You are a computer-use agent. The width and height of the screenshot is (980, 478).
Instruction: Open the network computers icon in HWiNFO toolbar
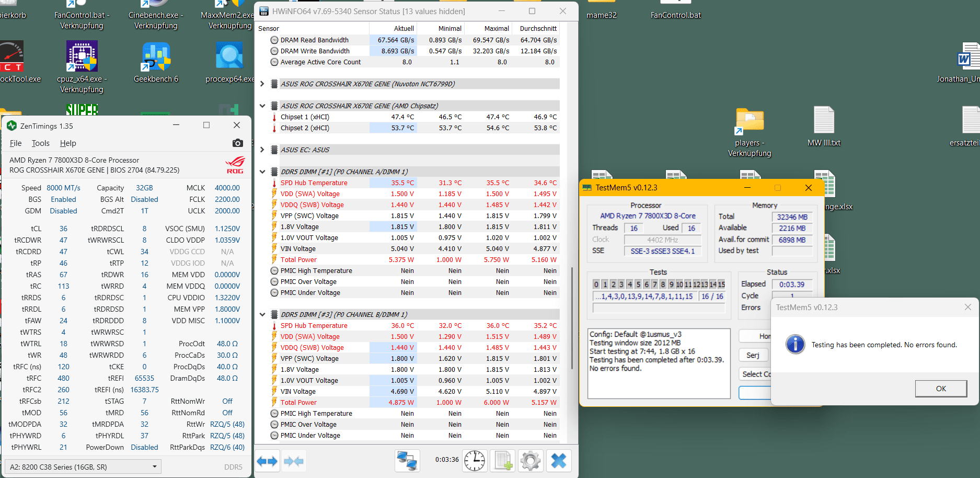tap(407, 461)
